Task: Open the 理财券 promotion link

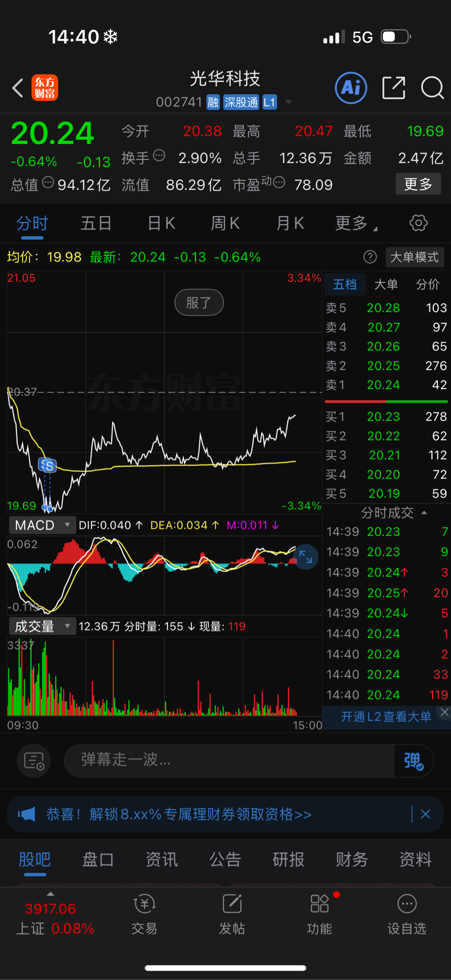Action: 179,814
